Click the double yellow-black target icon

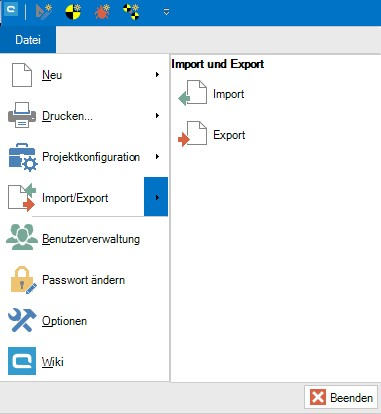click(x=131, y=12)
